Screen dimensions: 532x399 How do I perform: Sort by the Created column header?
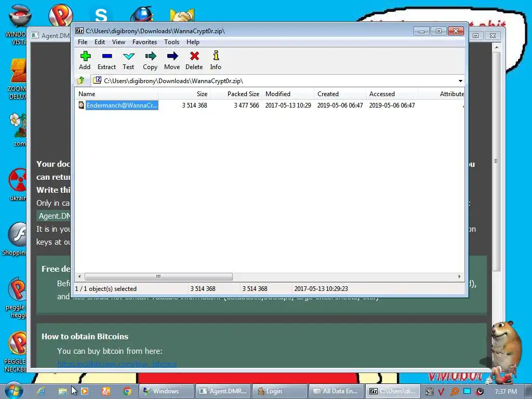[x=340, y=94]
